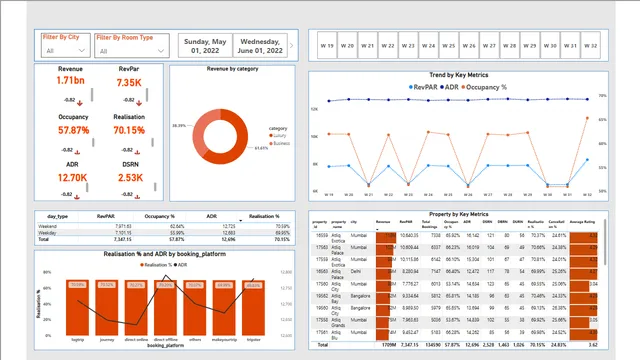Image resolution: width=640 pixels, height=360 pixels.
Task: Select week W 19 slicer button
Action: pos(327,45)
